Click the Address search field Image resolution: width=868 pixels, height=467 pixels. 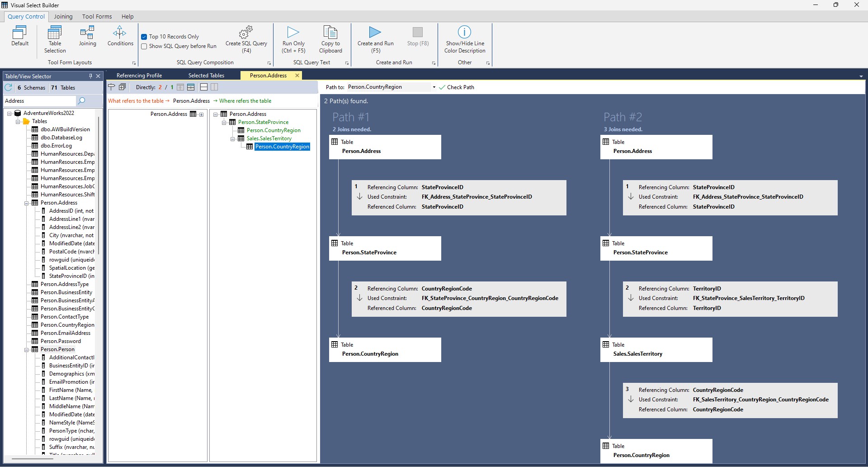point(40,101)
